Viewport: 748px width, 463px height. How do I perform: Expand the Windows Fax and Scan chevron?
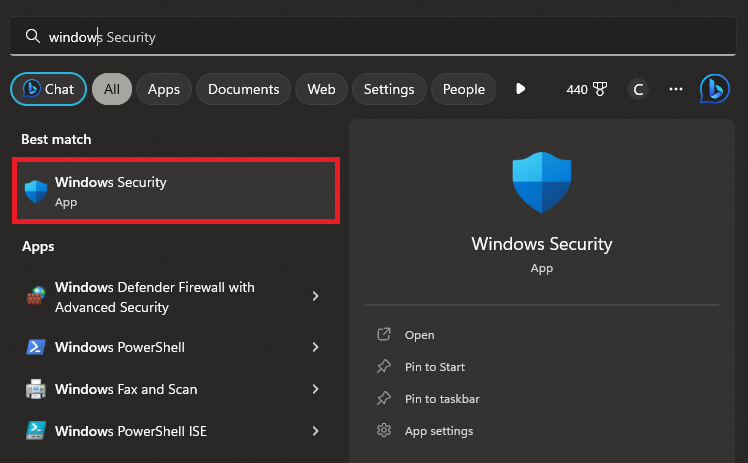tap(315, 389)
